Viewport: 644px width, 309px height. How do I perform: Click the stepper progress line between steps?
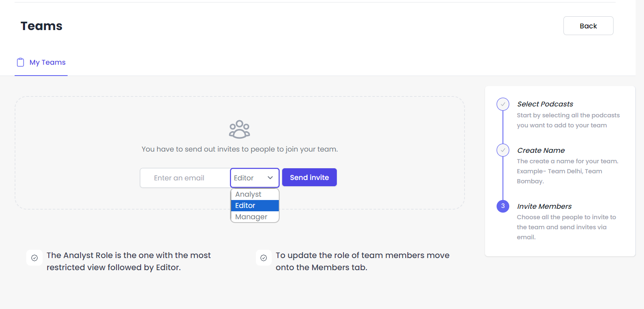(x=503, y=127)
